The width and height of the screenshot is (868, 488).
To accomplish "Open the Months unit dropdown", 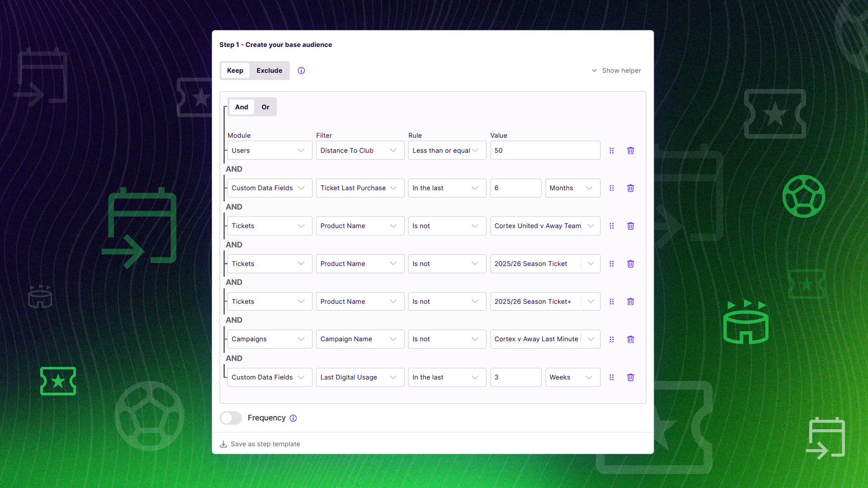I will click(572, 188).
